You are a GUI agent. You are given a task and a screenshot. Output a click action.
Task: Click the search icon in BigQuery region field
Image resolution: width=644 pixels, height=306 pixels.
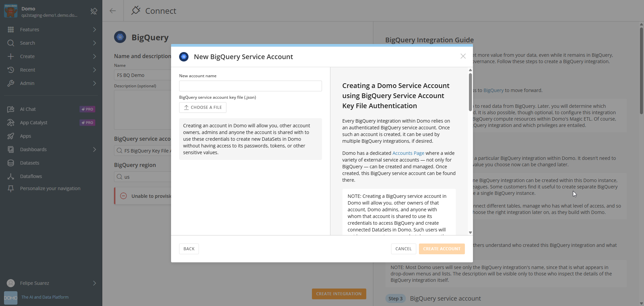pyautogui.click(x=119, y=177)
